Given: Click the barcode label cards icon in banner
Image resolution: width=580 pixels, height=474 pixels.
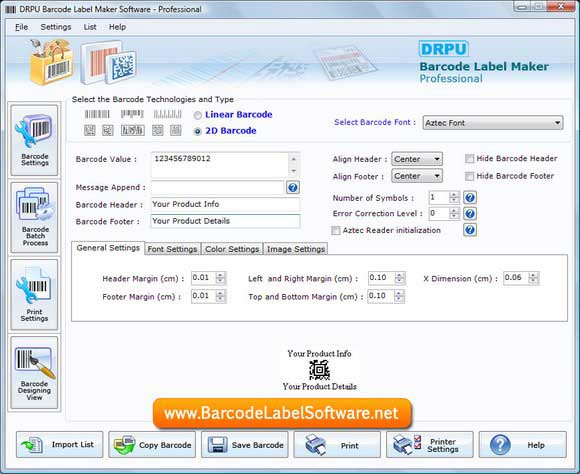Looking at the screenshot, I should 109,62.
